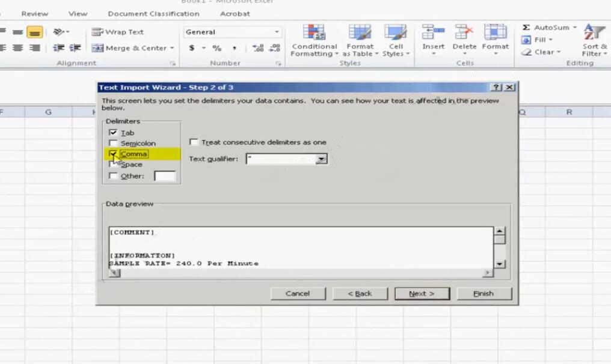Click Decrease Indent
611x364 pixels.
tap(58, 47)
